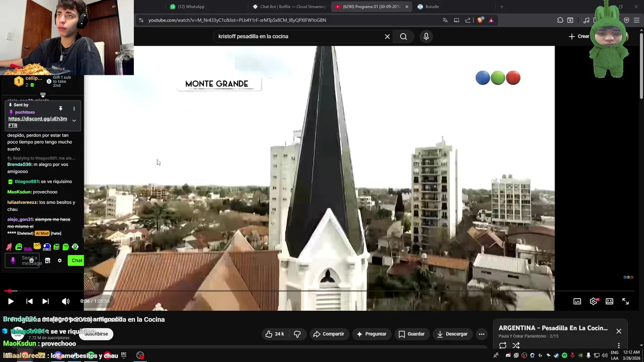Image resolution: width=644 pixels, height=362 pixels.
Task: Click the install app icon in address bar
Action: [x=456, y=20]
